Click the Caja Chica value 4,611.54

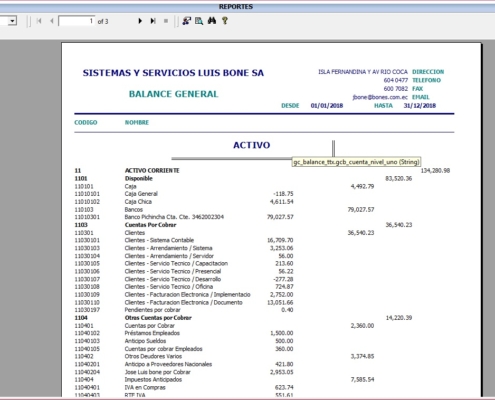pos(281,202)
